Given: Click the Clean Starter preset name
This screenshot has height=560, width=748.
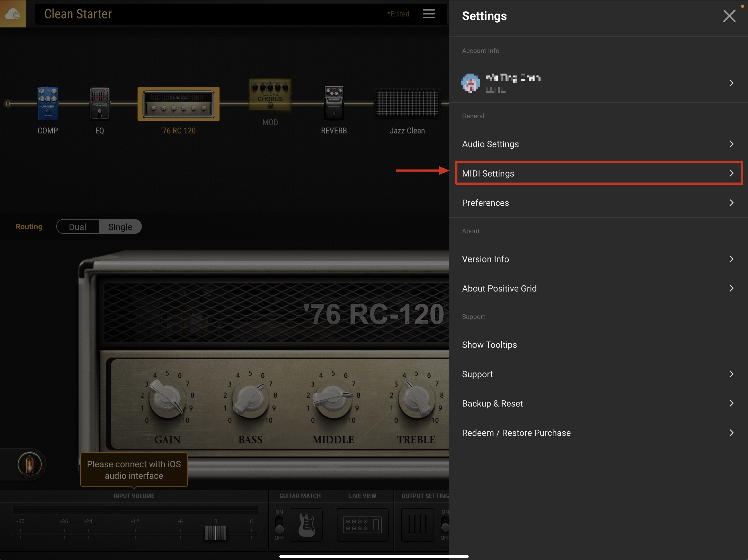Looking at the screenshot, I should 78,14.
